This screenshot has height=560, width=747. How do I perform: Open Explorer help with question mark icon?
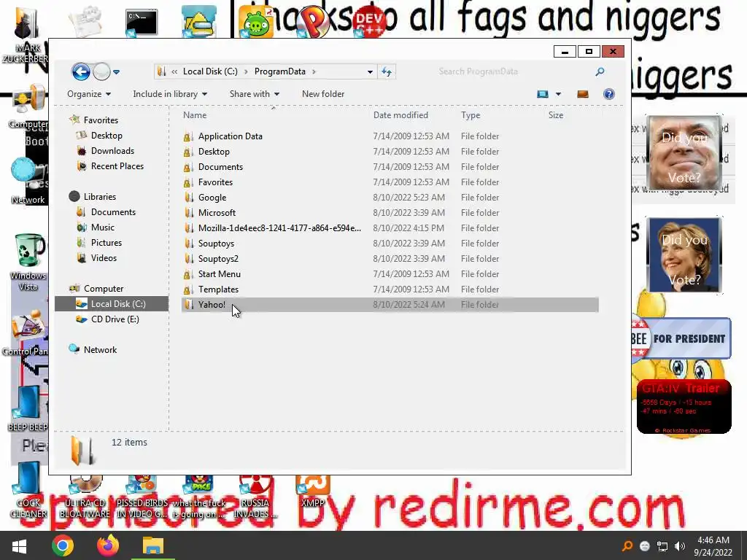pyautogui.click(x=609, y=94)
